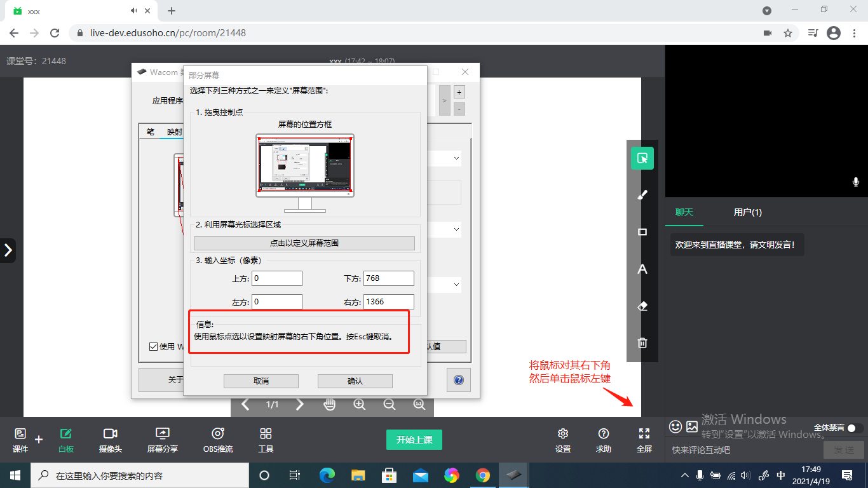Open the 工具 tools menu
The image size is (868, 488).
(266, 440)
